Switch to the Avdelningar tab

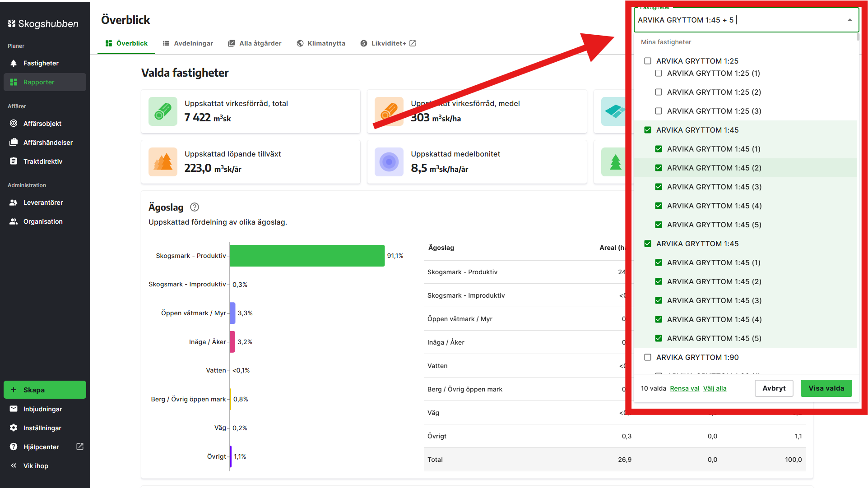pos(188,43)
